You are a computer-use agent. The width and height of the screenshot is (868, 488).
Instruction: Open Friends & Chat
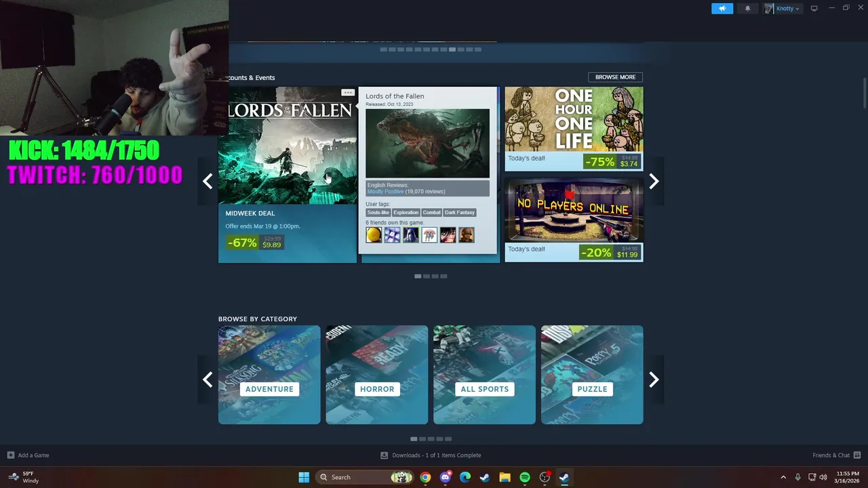pyautogui.click(x=836, y=455)
